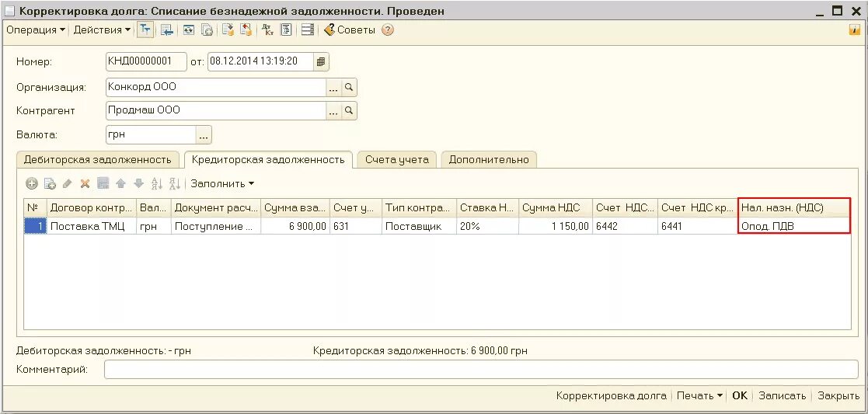Screen dimensions: 868x414
Task: Click the Нал. назн. (НДС) column header
Action: click(x=794, y=207)
